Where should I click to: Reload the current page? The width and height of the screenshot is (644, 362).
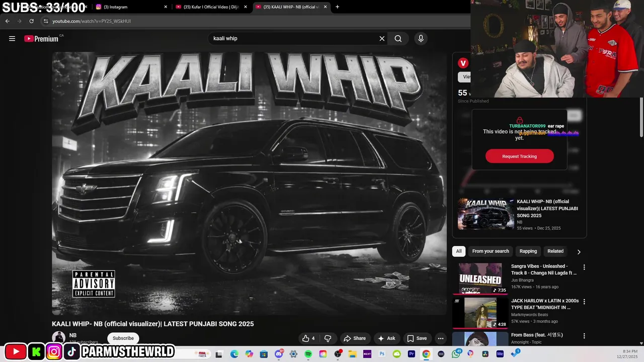(x=31, y=21)
